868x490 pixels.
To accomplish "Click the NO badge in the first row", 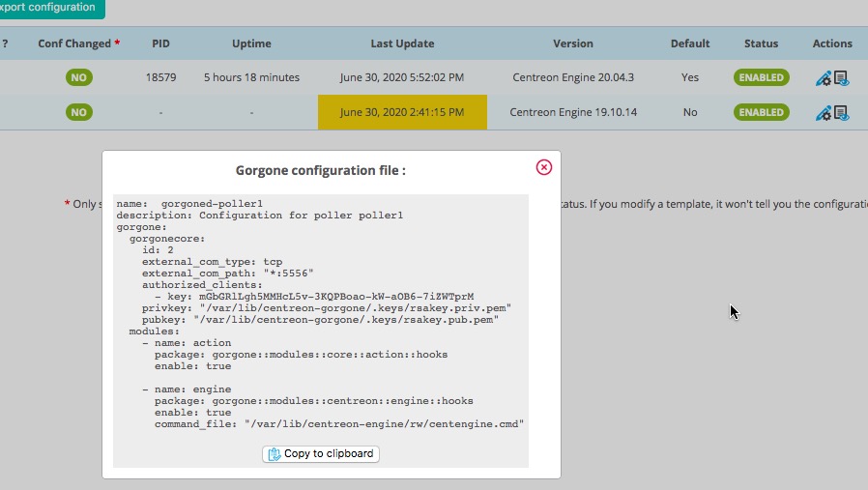I will (79, 77).
